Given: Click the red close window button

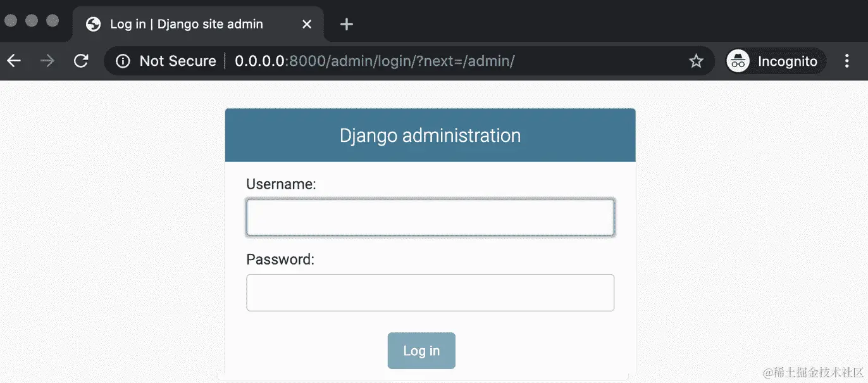Looking at the screenshot, I should 10,20.
